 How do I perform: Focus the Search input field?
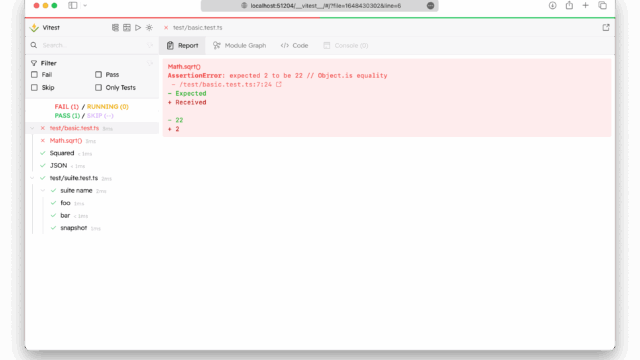(92, 45)
